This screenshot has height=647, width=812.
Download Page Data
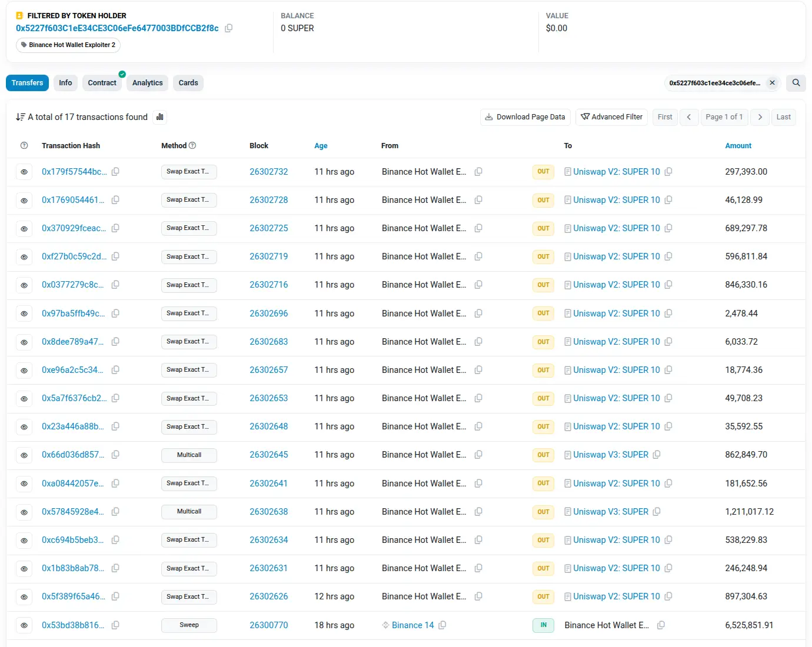[525, 117]
